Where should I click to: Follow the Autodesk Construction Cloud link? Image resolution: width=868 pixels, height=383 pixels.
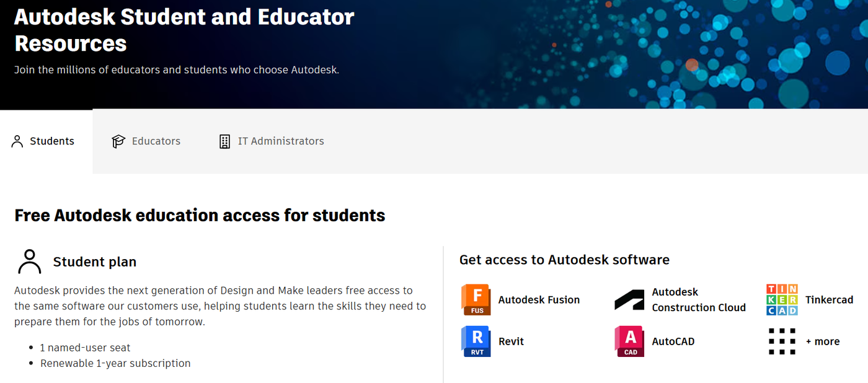coord(699,300)
